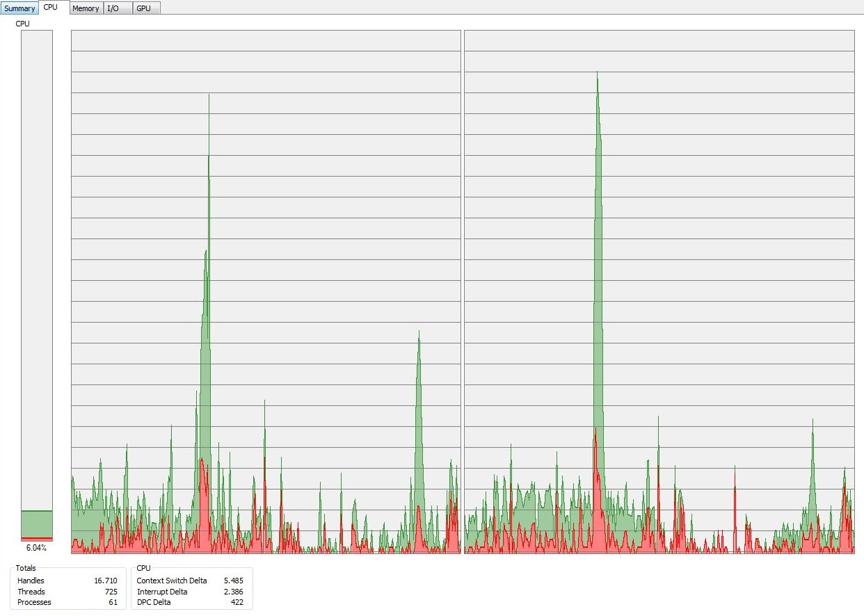Click the CPU heading above Context Switch Delta

coord(143,568)
